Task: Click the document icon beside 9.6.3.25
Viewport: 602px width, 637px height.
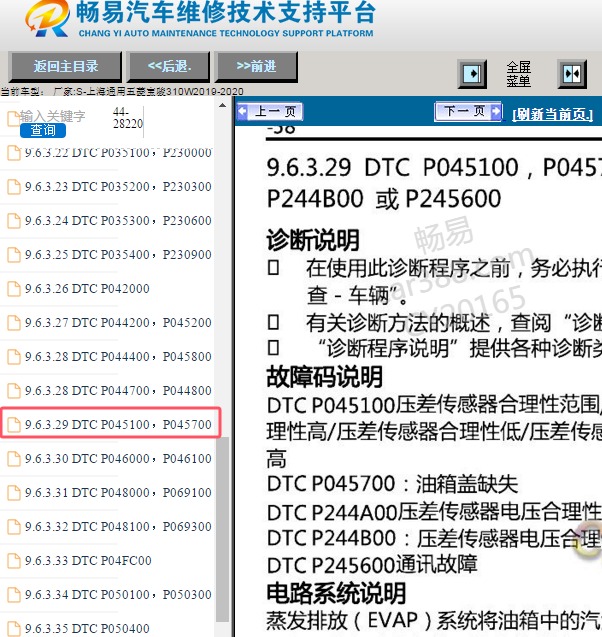Action: (x=14, y=255)
